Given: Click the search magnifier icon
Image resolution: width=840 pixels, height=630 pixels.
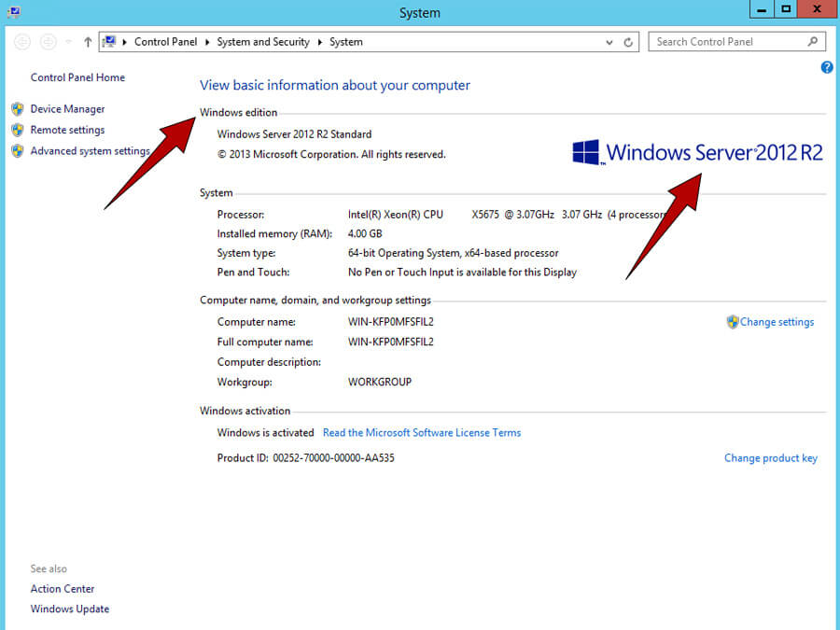Looking at the screenshot, I should (813, 41).
